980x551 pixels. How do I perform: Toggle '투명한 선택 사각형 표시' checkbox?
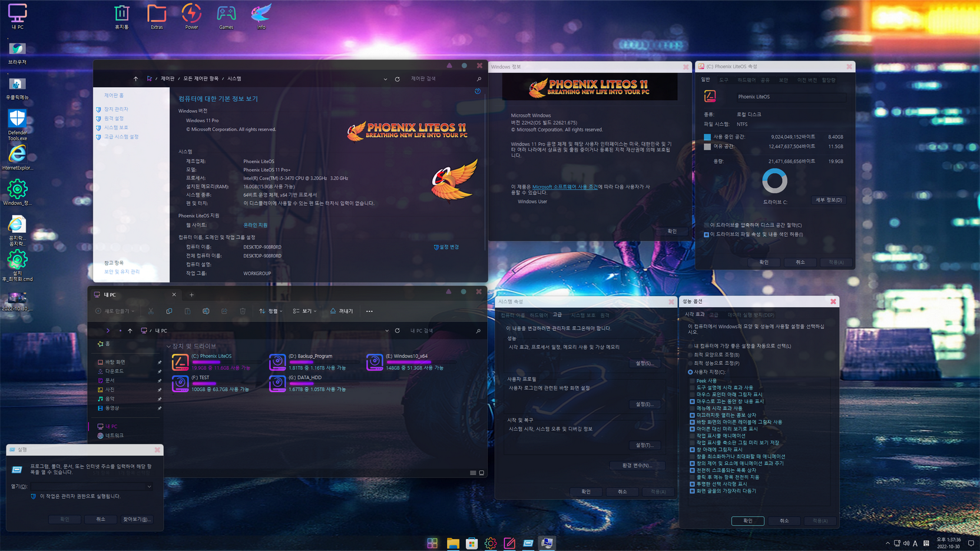point(692,484)
